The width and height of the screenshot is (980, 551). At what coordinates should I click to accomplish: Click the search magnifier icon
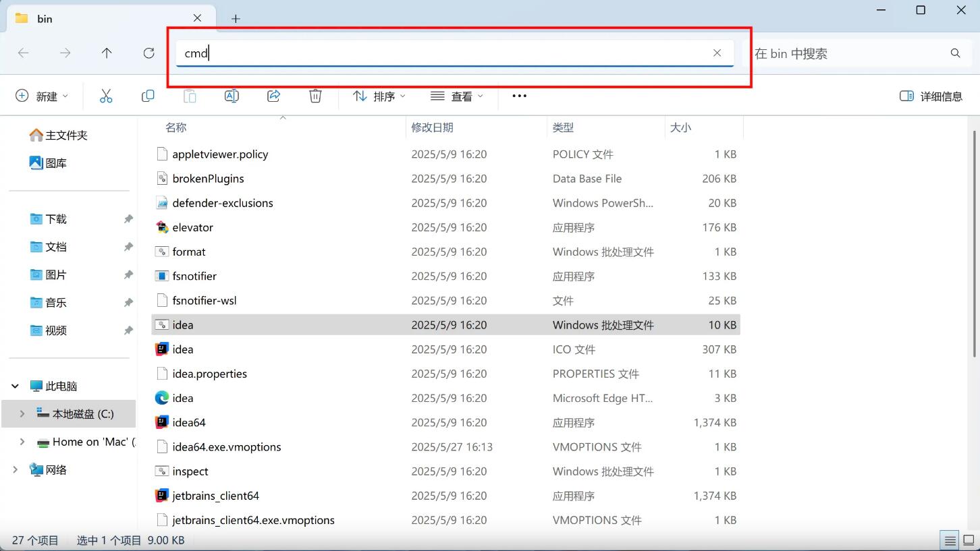(x=955, y=53)
